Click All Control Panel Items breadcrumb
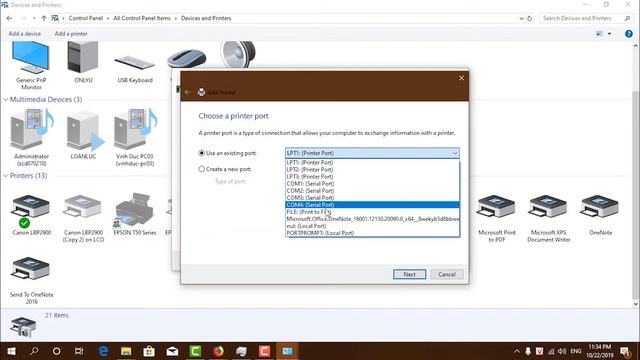640x360 pixels. (142, 18)
